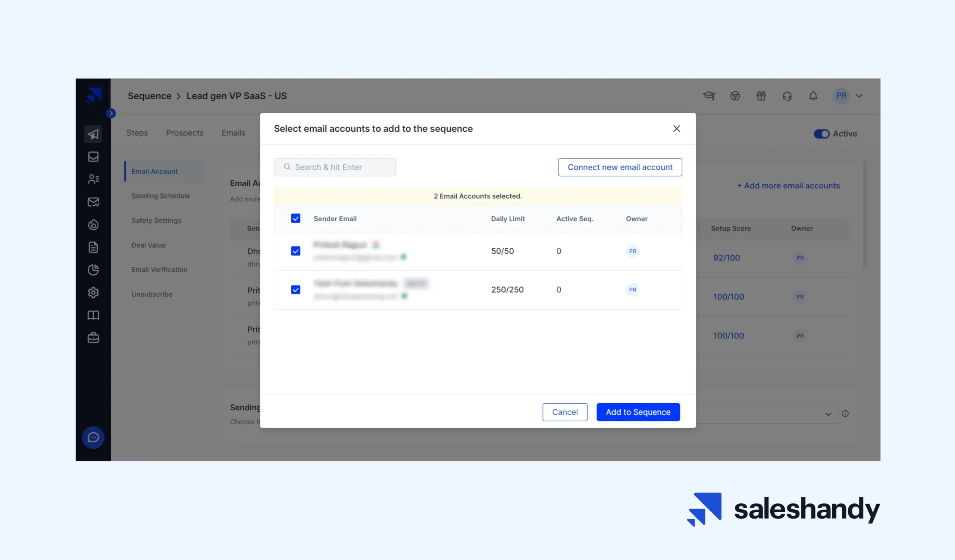Select the Prospects people icon in sidebar

pyautogui.click(x=93, y=179)
